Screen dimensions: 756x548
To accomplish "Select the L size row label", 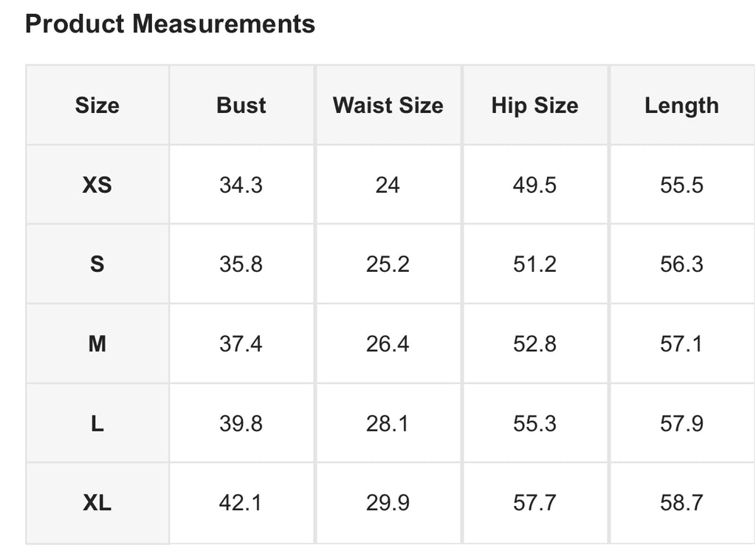I will pyautogui.click(x=97, y=423).
